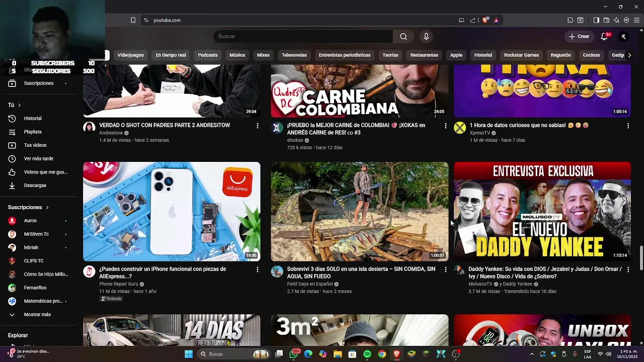Open more options for CARNE de COLOMBIA video

445,126
